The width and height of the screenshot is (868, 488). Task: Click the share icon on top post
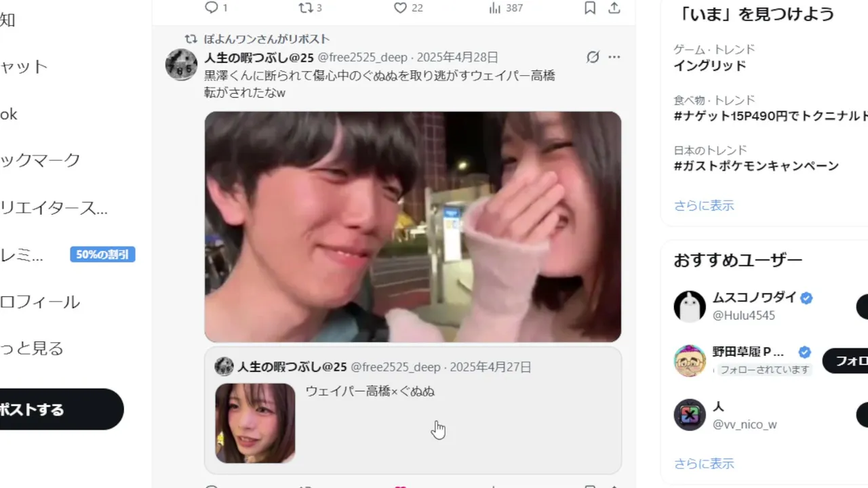point(614,7)
